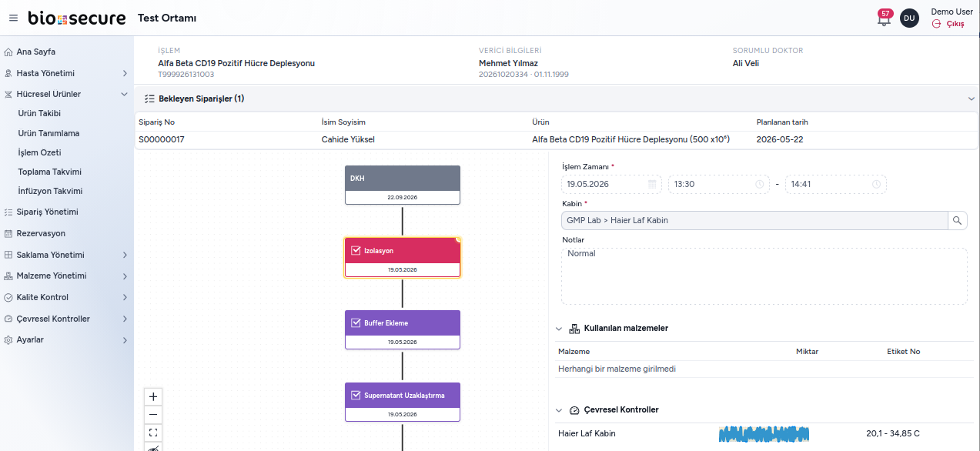Expand the Hasta Yönetimi menu arrow
This screenshot has width=980, height=451.
(125, 73)
